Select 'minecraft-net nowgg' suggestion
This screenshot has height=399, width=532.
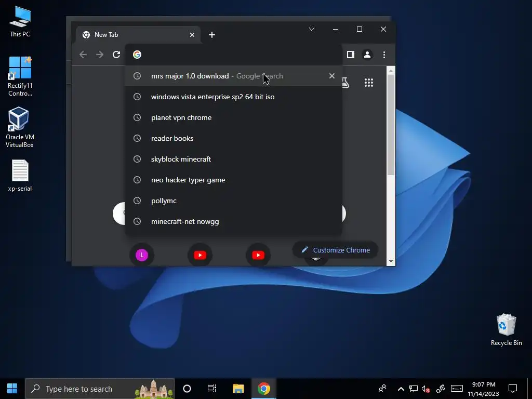233,221
